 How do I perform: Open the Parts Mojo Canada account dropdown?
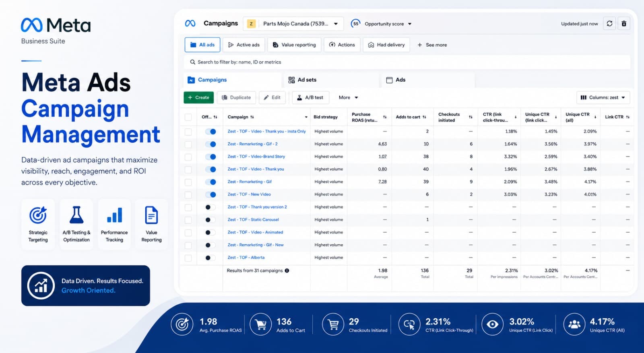pos(293,24)
